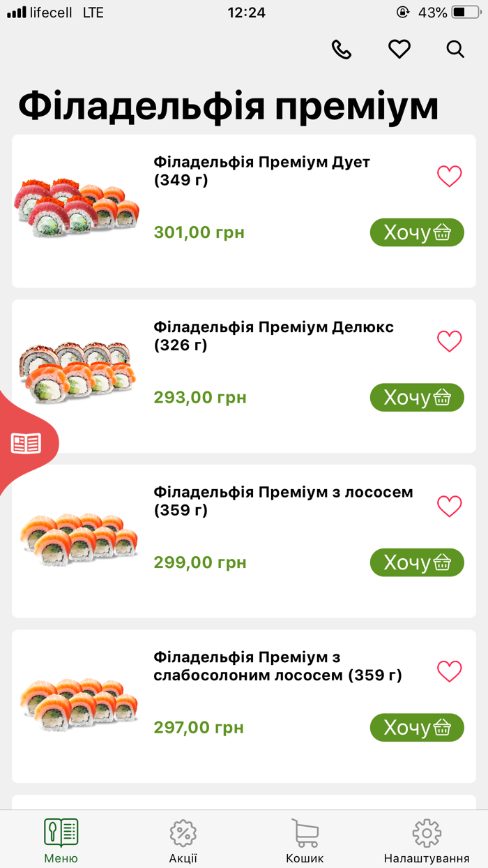Image resolution: width=488 pixels, height=868 pixels.
Task: Tap the basket icon inside the first Хочу button
Action: click(441, 232)
